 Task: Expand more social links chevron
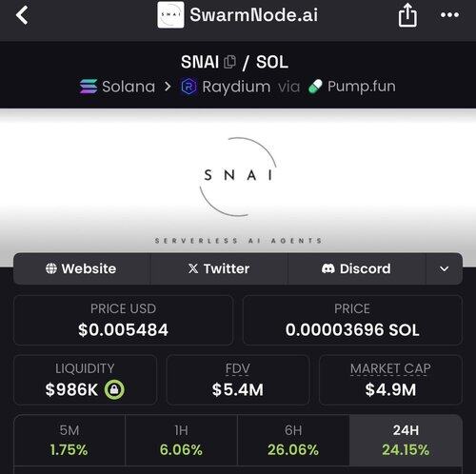click(444, 268)
